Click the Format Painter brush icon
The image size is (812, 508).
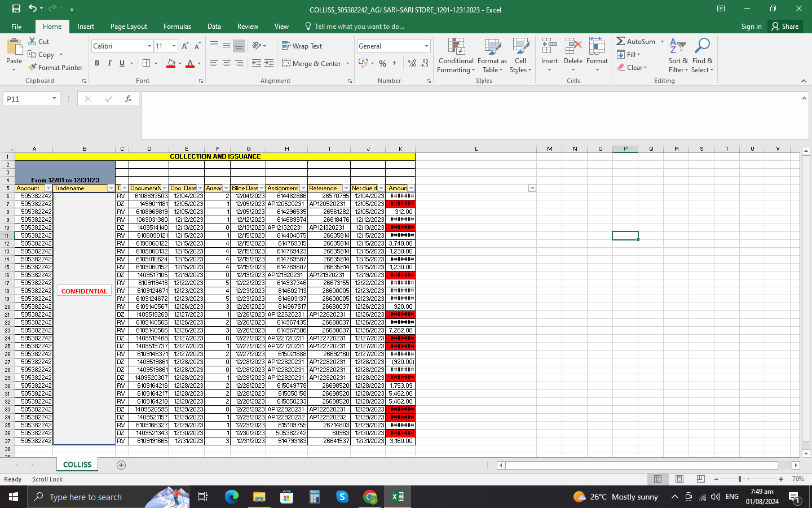pos(32,67)
